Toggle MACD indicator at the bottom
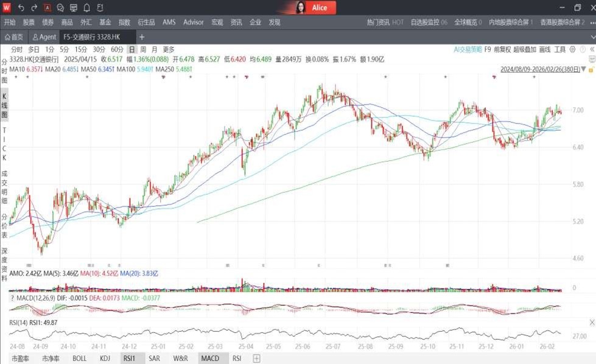Screen dimensions: 596x364 coord(210,359)
